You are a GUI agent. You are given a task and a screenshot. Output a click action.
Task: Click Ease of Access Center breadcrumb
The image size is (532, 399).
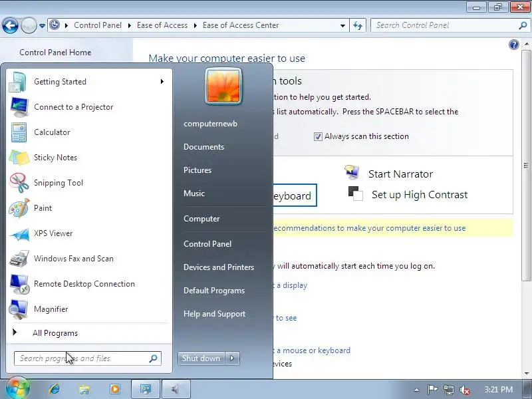coord(241,25)
